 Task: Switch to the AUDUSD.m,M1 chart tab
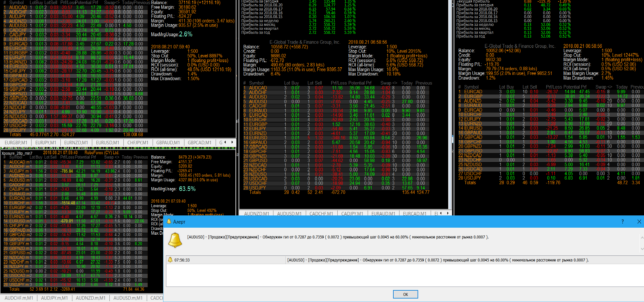[128, 298]
